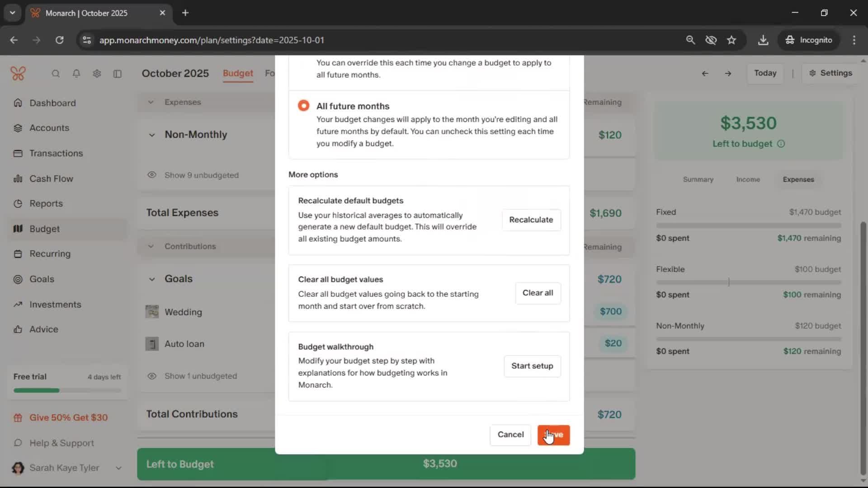Go to next month arrow
Viewport: 868px width, 488px height.
pos(728,73)
